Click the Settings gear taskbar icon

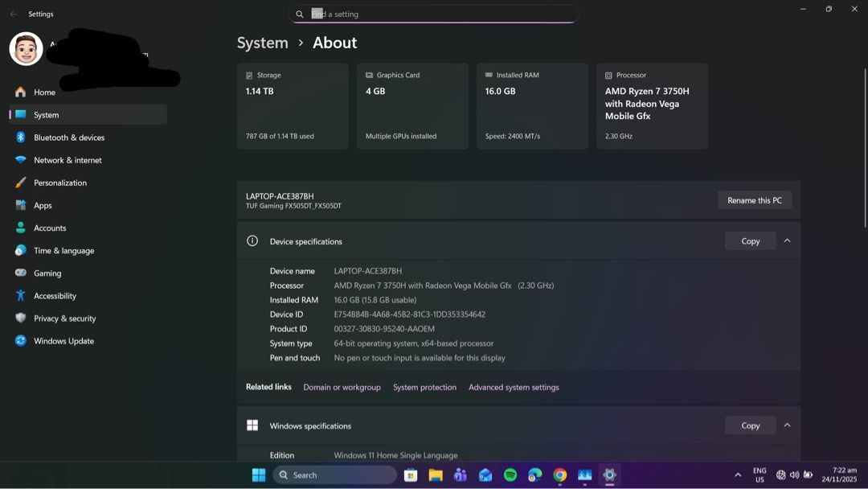click(609, 475)
